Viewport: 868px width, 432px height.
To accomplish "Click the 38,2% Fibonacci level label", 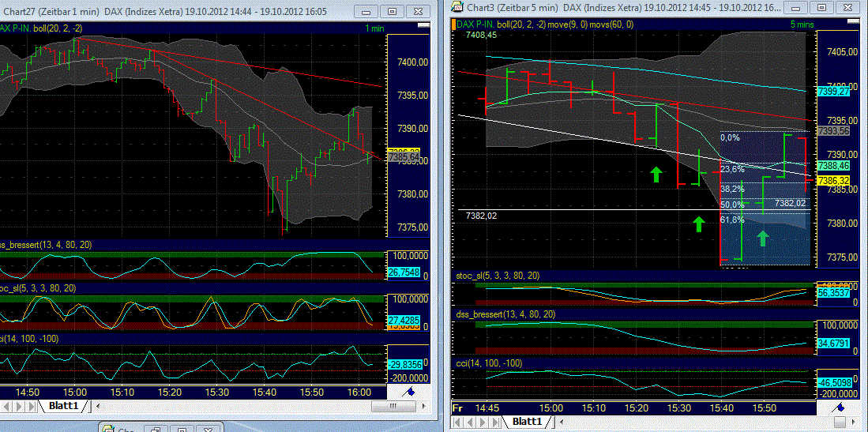I will tap(732, 188).
